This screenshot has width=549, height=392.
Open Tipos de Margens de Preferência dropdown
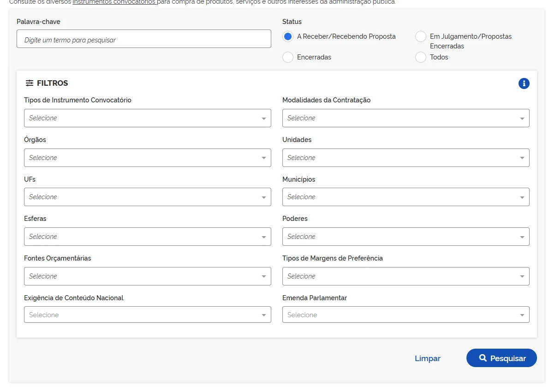tap(406, 276)
